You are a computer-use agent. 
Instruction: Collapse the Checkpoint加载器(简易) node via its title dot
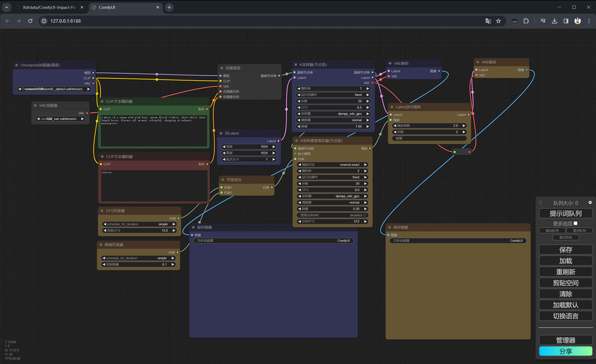[x=17, y=65]
